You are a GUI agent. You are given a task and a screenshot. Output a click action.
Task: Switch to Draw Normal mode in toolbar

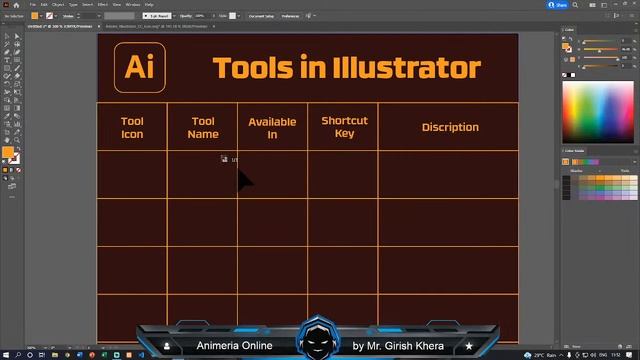(5, 178)
